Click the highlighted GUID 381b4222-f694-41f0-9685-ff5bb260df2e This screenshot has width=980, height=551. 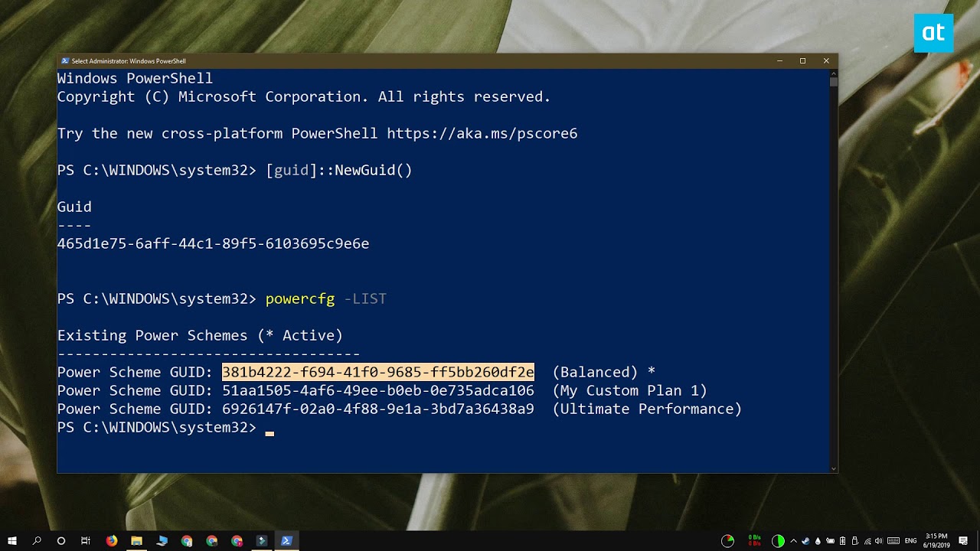pos(378,372)
